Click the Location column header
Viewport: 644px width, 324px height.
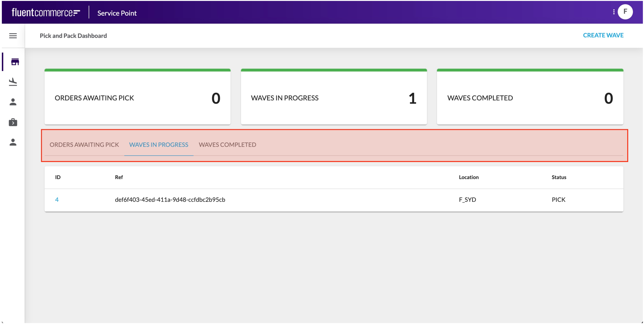[469, 177]
